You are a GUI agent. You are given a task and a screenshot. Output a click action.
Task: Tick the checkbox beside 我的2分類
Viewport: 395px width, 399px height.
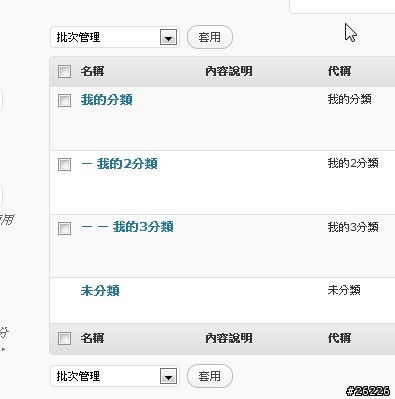click(x=64, y=164)
